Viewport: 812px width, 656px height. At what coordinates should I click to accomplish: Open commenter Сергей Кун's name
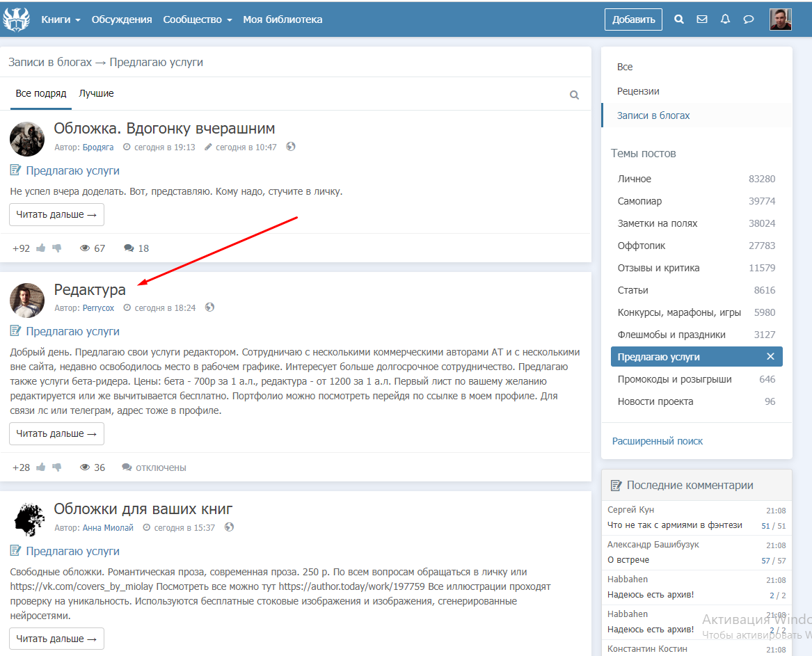[x=630, y=509]
